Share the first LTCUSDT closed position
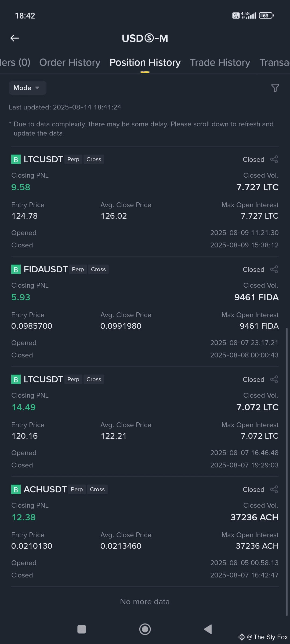 click(x=274, y=159)
